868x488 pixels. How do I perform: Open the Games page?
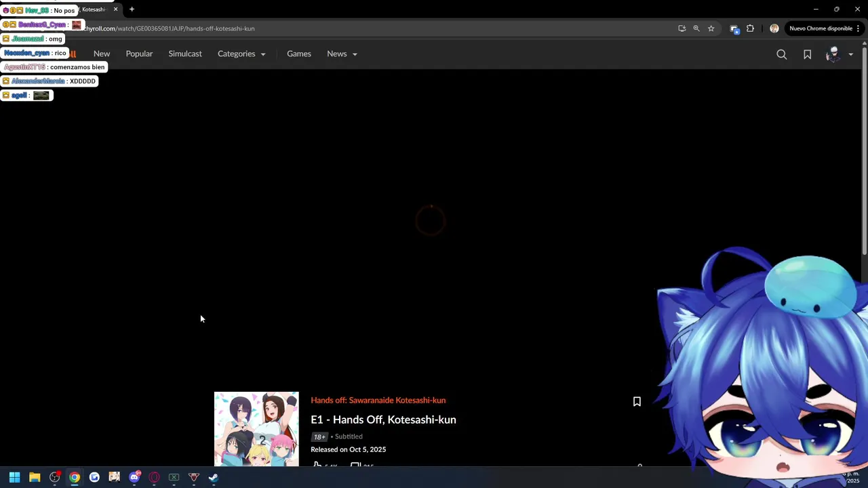pyautogui.click(x=298, y=54)
